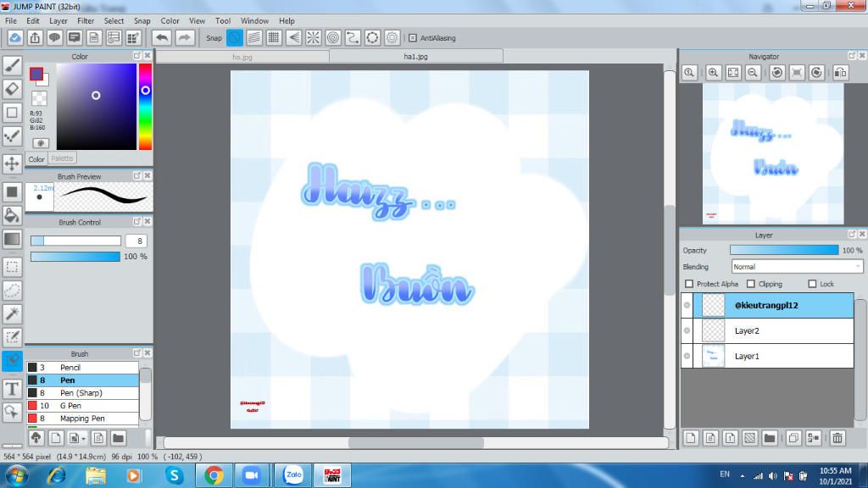Open the Blending mode dropdown
The height and width of the screenshot is (488, 868).
click(797, 267)
